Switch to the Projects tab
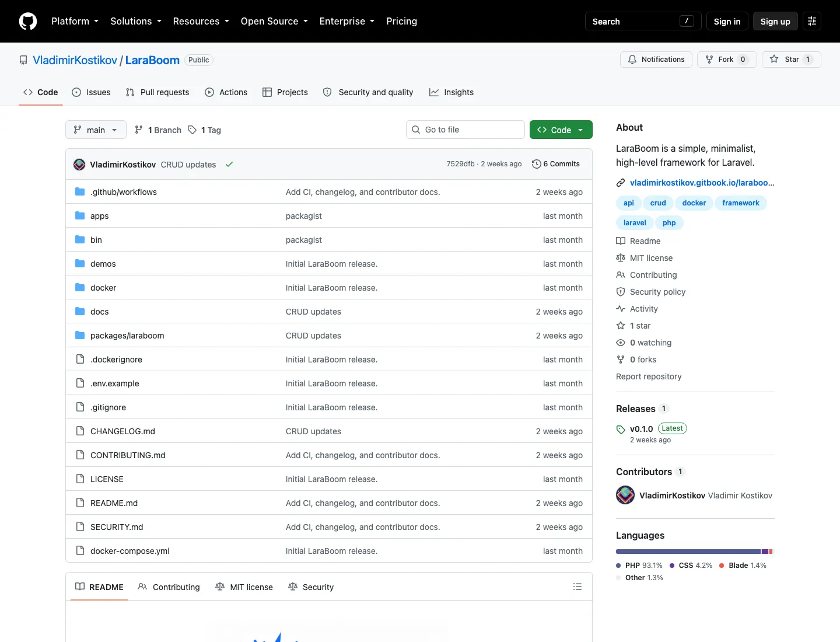This screenshot has width=840, height=642. pos(285,92)
